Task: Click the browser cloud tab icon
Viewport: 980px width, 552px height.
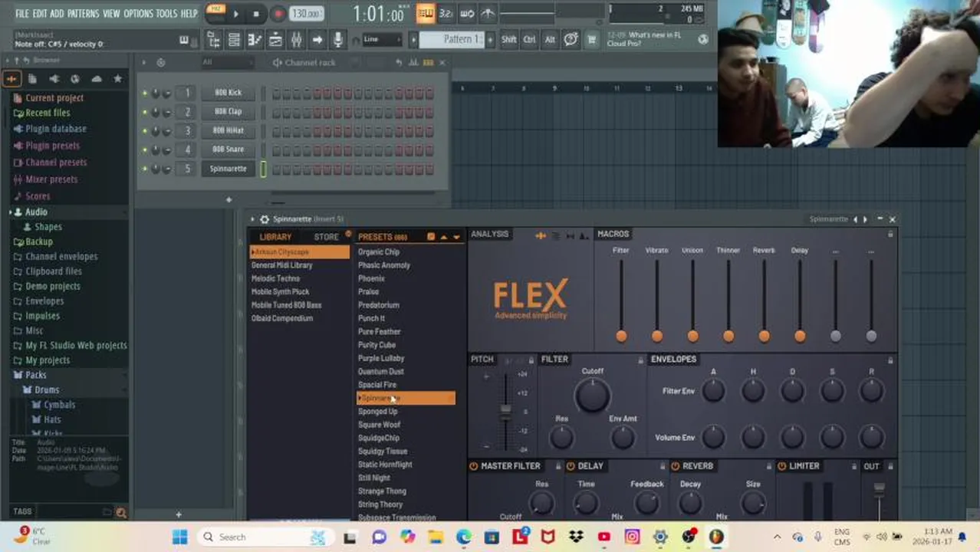Action: coord(97,78)
